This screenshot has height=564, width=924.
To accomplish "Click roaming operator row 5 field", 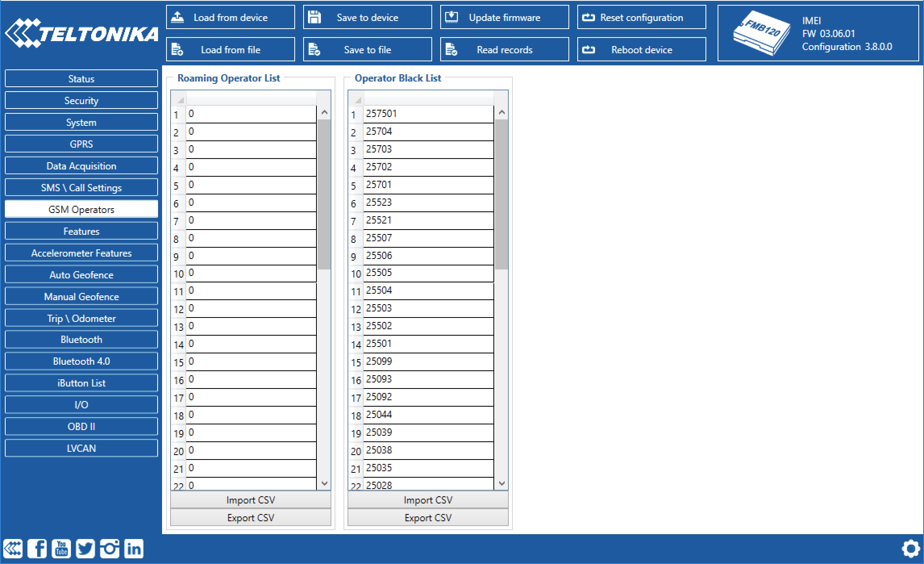I will coord(251,185).
